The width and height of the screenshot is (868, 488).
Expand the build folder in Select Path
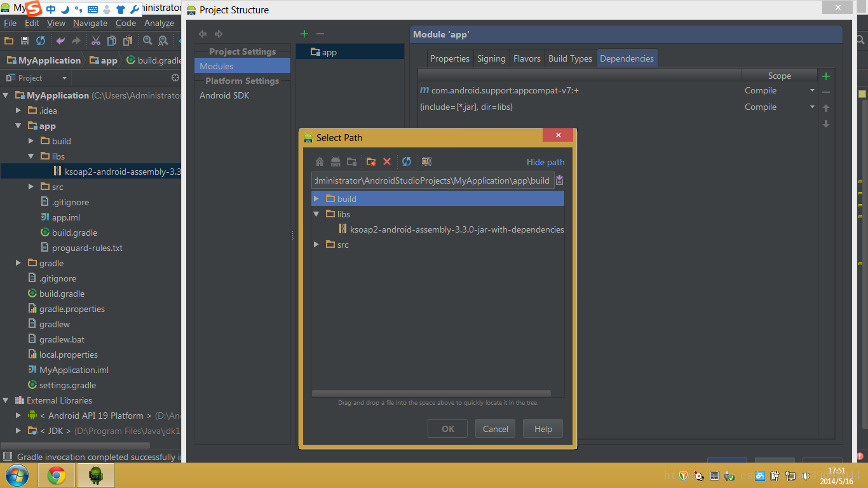[x=316, y=199]
